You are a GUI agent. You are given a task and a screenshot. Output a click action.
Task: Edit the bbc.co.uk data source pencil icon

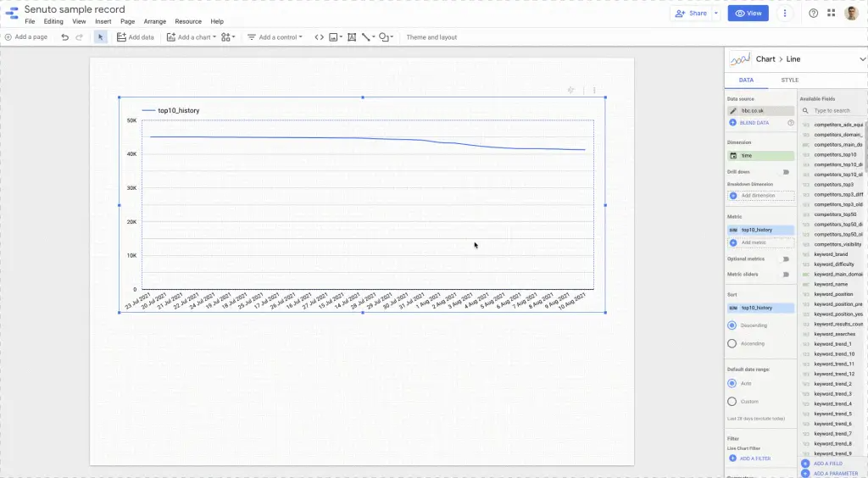click(x=733, y=111)
